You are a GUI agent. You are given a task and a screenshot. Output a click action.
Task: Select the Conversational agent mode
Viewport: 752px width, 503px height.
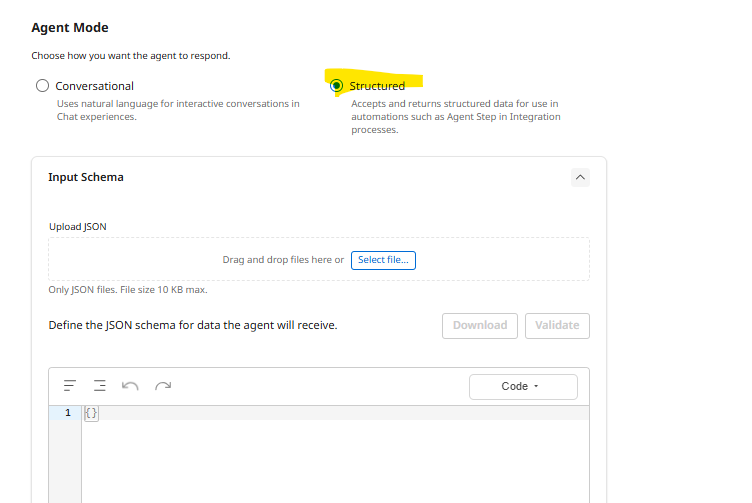tap(42, 86)
